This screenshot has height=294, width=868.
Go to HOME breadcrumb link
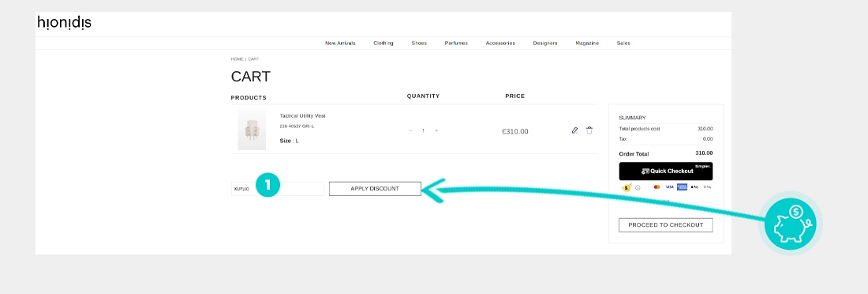coord(237,58)
